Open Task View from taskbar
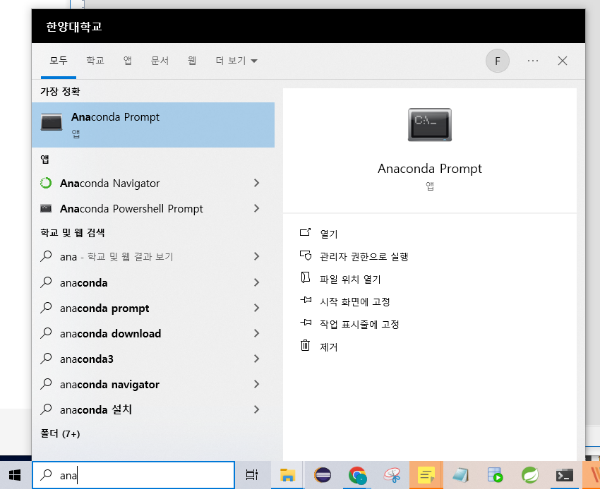 (251, 475)
